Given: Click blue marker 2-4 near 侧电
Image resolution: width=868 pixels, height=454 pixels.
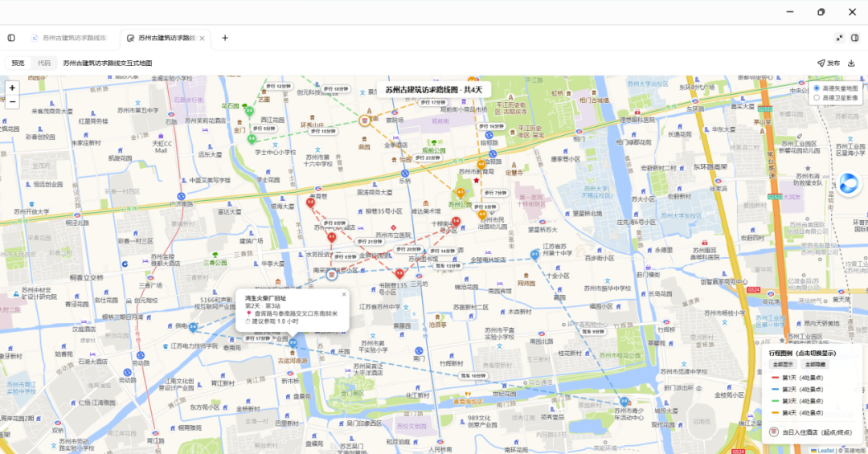Looking at the screenshot, I should point(193,328).
